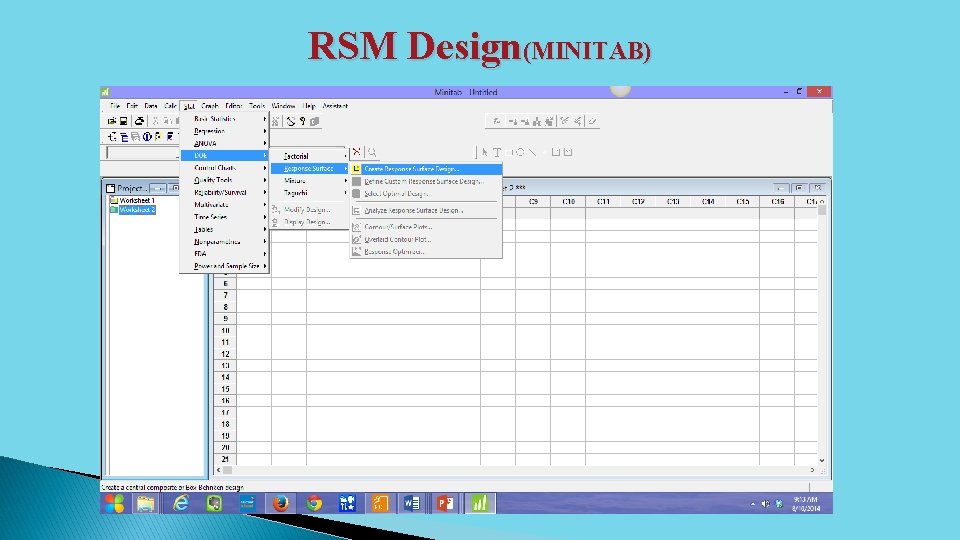Expand the Control Charts submenu
Viewport: 960px width, 540px height.
click(x=225, y=168)
